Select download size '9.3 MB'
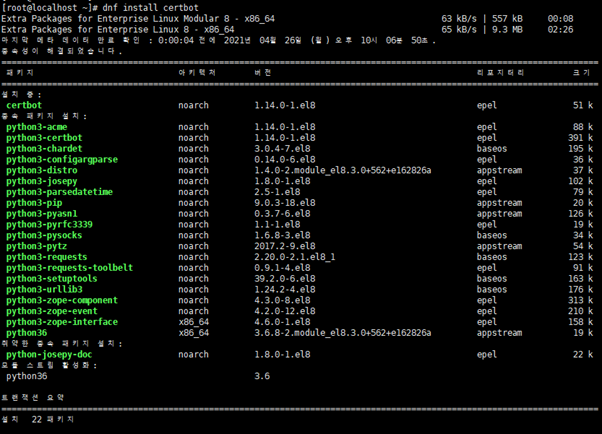The height and width of the screenshot is (434, 602). point(507,30)
